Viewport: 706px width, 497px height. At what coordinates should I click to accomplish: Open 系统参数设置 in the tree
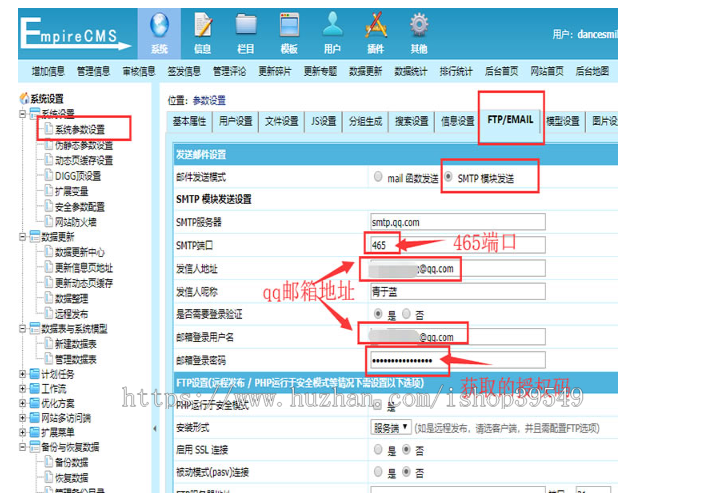pos(80,130)
